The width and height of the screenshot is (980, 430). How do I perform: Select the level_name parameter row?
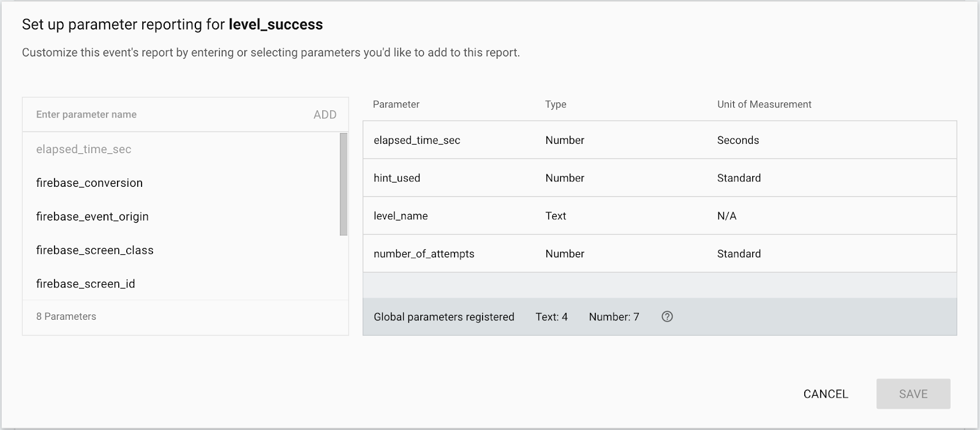pyautogui.click(x=401, y=216)
